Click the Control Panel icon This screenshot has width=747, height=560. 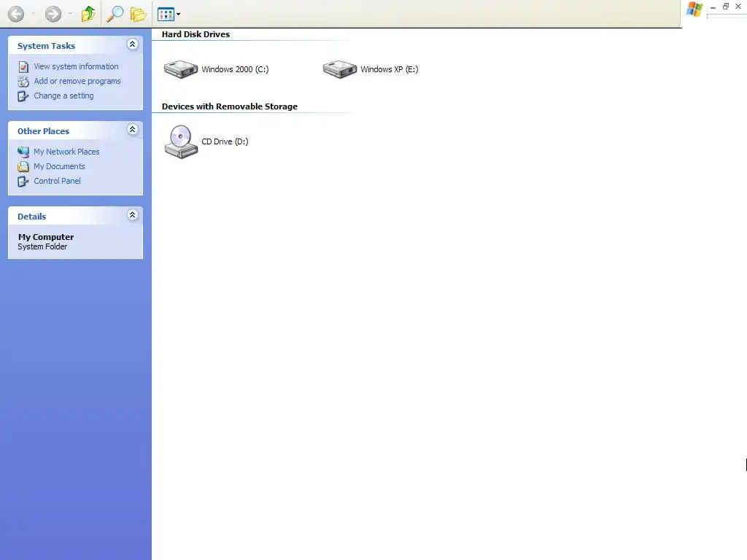pyautogui.click(x=23, y=182)
